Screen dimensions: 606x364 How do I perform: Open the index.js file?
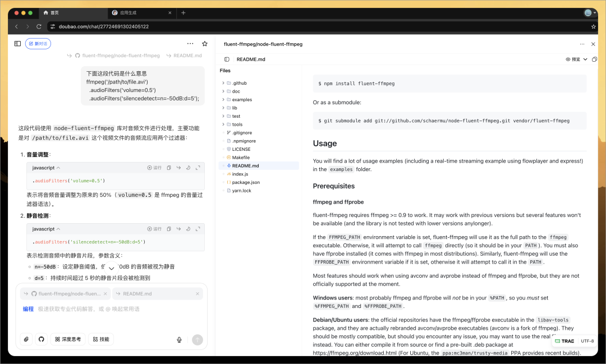pos(259,174)
